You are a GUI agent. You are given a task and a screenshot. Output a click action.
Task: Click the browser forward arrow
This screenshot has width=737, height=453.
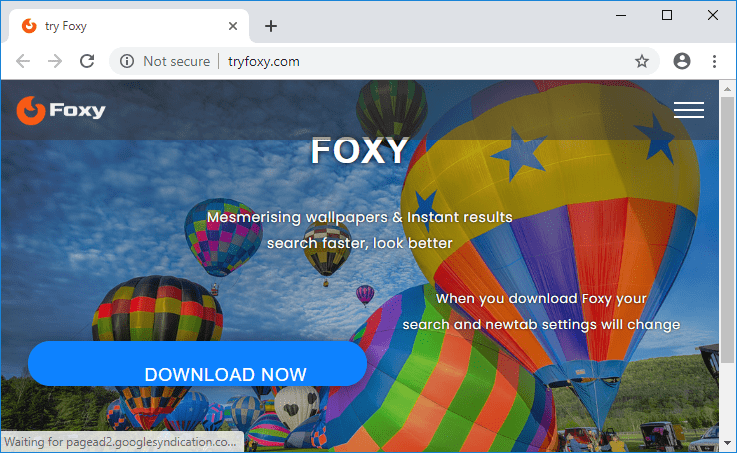click(55, 61)
